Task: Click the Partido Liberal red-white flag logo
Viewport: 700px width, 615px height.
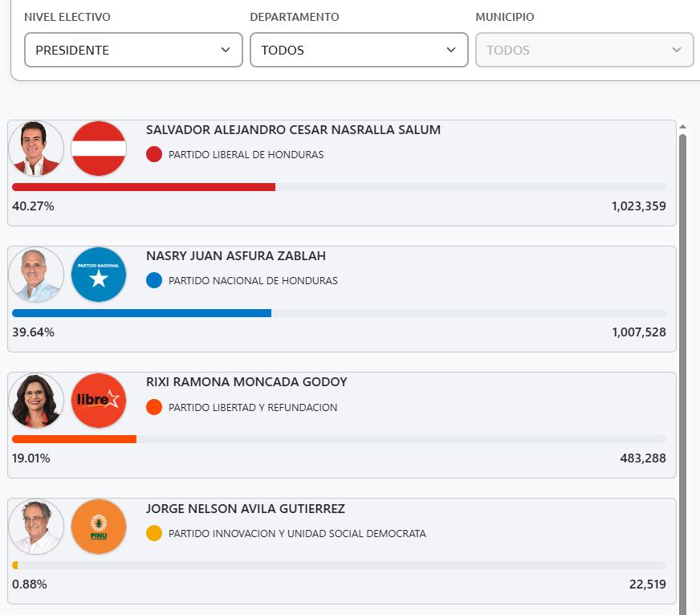Action: (x=99, y=149)
